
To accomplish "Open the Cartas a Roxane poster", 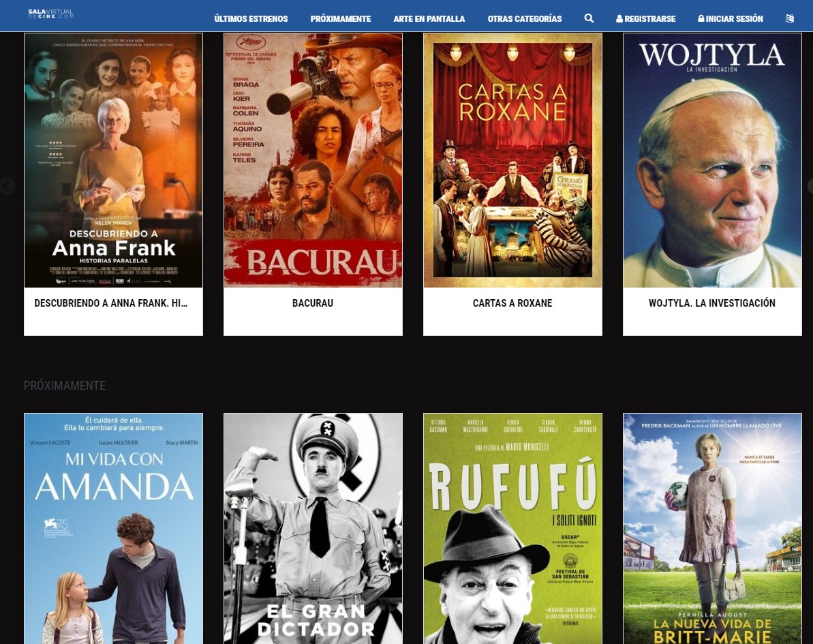I will pyautogui.click(x=512, y=160).
